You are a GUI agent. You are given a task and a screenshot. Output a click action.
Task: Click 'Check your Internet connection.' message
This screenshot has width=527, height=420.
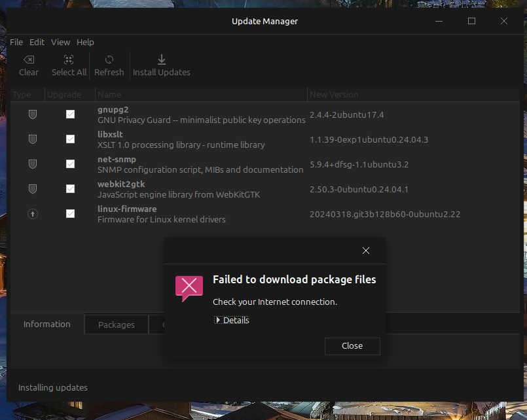275,302
